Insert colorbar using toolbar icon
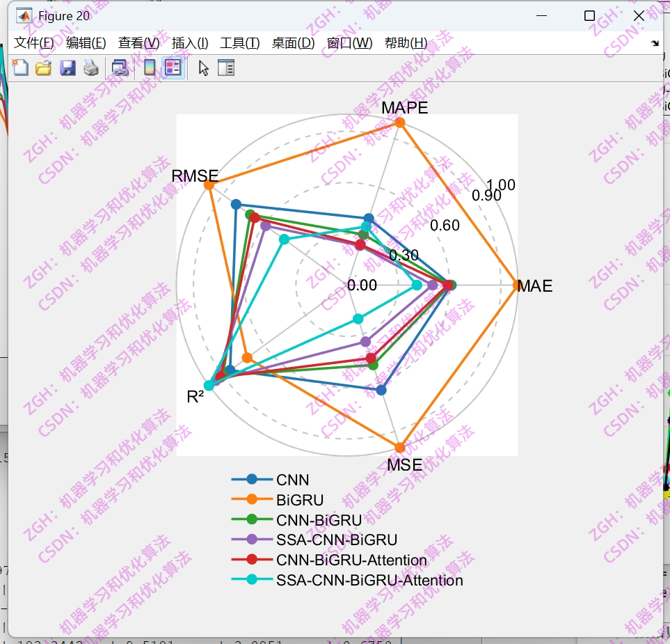This screenshot has width=670, height=644. 150,68
